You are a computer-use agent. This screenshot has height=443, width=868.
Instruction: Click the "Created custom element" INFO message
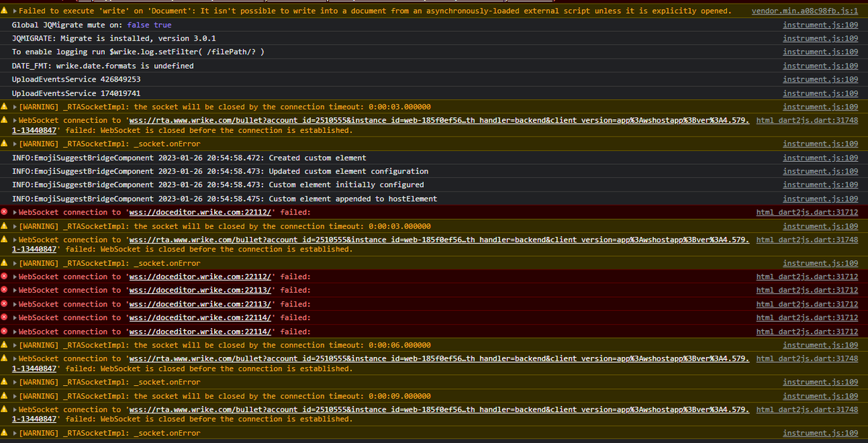tap(190, 158)
